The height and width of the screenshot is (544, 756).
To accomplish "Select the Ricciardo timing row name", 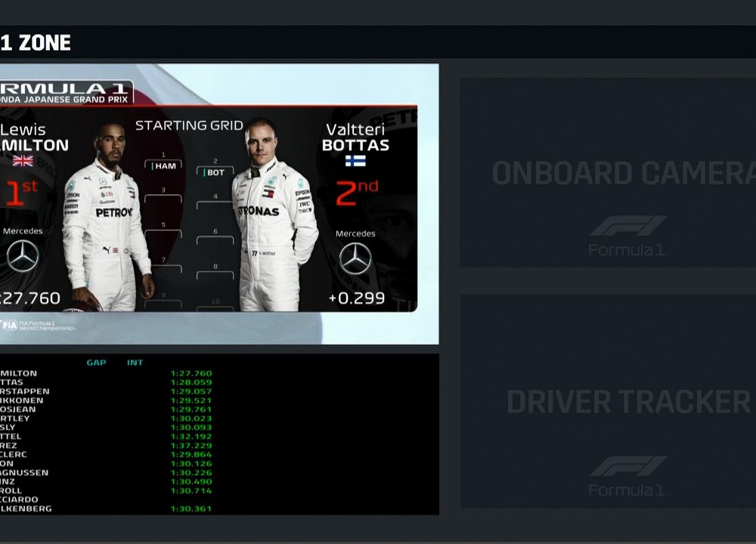I will (x=20, y=499).
